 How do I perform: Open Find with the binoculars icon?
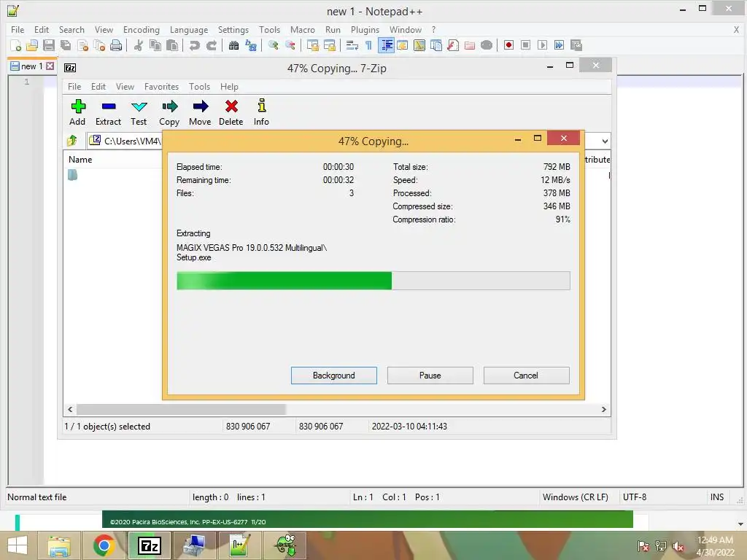tap(233, 45)
